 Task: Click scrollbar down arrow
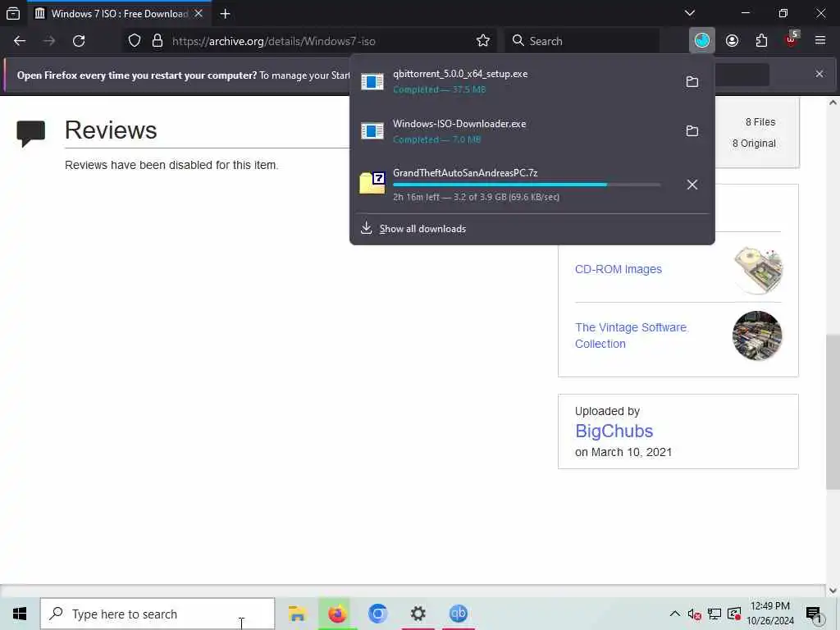point(833,591)
